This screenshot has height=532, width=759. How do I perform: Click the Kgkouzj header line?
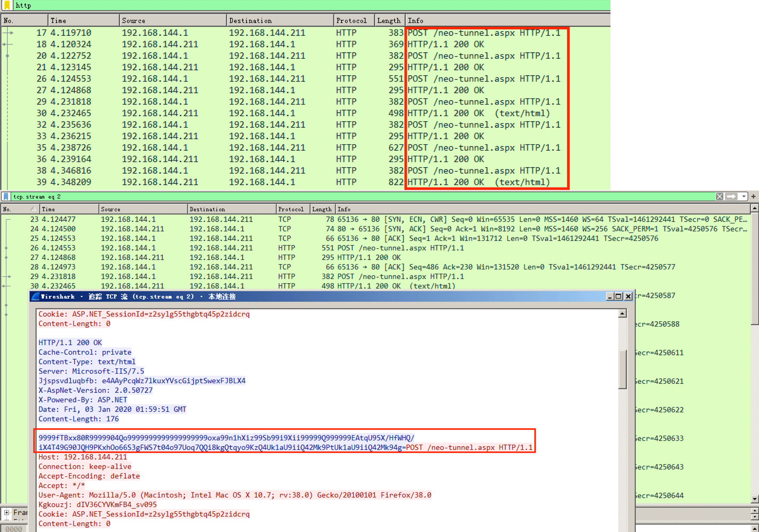point(98,504)
